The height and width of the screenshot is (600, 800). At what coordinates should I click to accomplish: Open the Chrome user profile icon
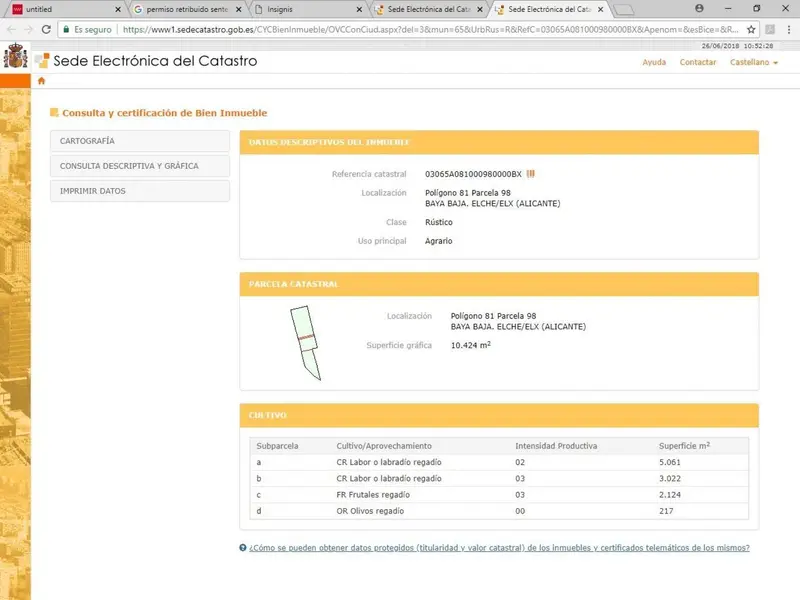pyautogui.click(x=699, y=8)
